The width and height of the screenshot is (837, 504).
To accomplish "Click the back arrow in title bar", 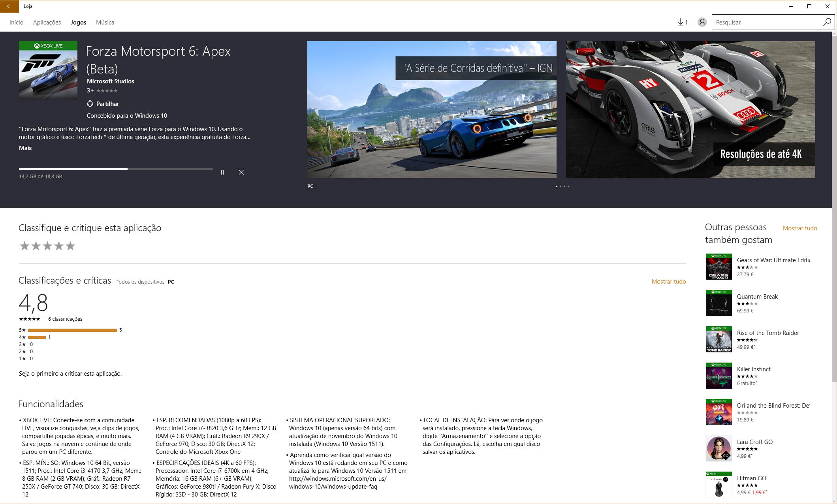I will (x=9, y=6).
